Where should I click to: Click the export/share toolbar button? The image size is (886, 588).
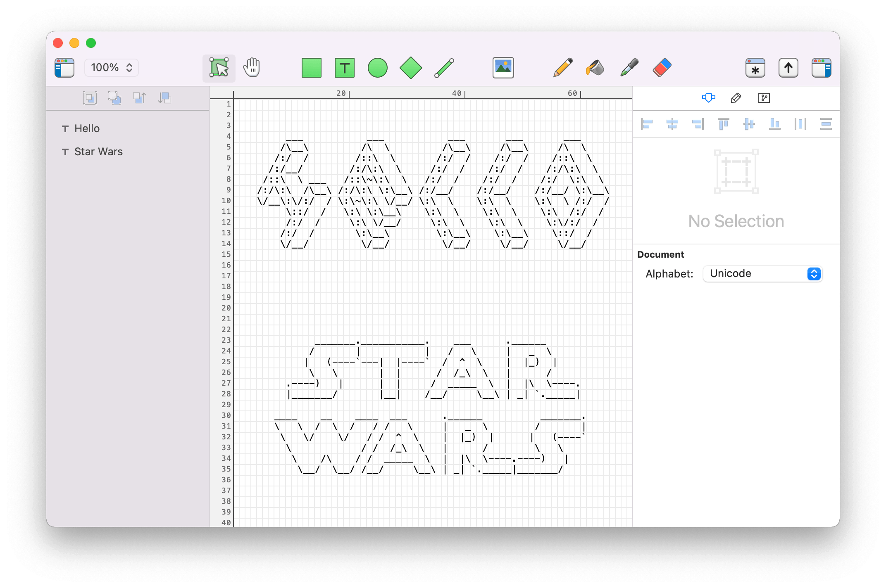[x=788, y=67]
